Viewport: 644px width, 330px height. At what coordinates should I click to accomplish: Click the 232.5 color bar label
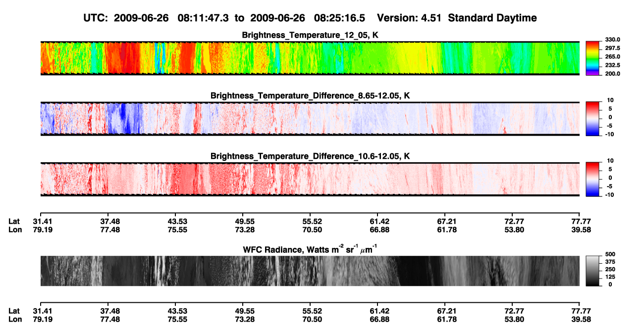[x=613, y=65]
